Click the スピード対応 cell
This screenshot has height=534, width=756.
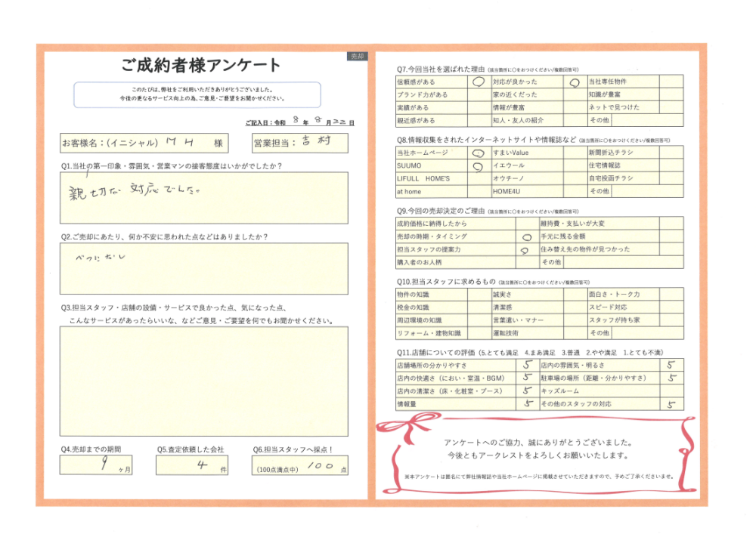click(x=624, y=307)
